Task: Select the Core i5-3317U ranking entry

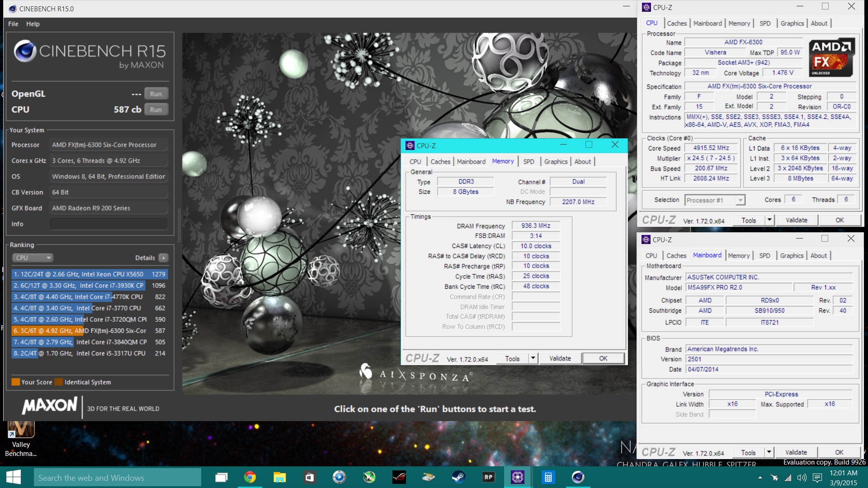Action: 90,353
